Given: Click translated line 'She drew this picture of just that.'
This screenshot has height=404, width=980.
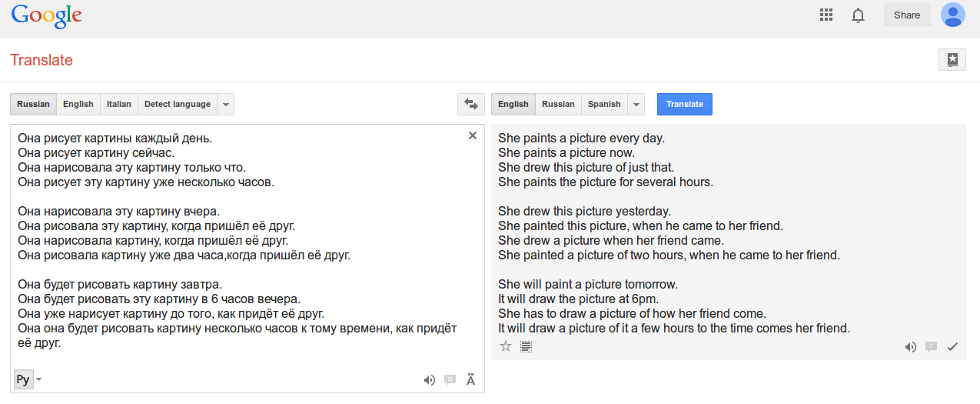Looking at the screenshot, I should coord(586,168).
